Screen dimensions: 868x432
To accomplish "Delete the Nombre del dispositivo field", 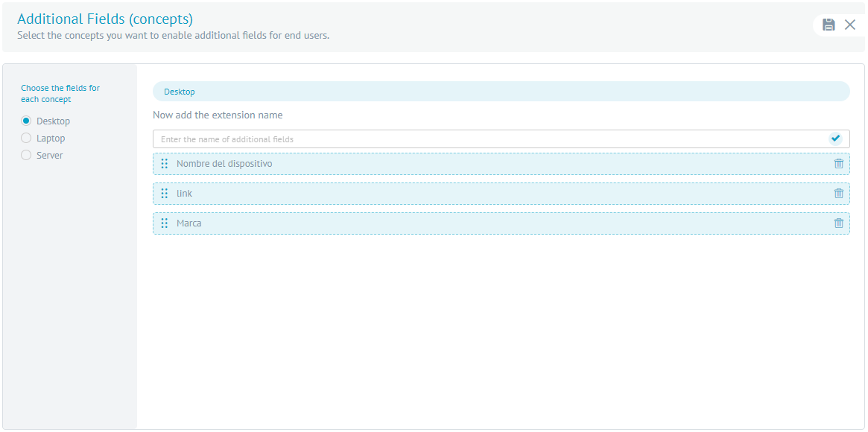I will (x=839, y=163).
